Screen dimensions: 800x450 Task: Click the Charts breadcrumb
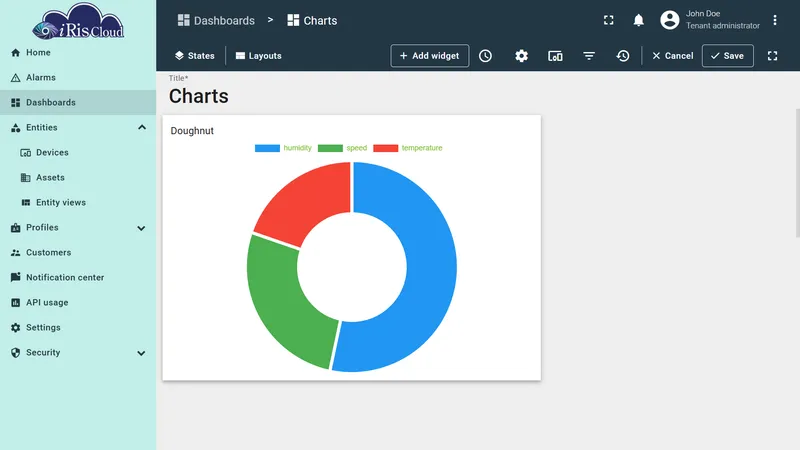click(312, 20)
